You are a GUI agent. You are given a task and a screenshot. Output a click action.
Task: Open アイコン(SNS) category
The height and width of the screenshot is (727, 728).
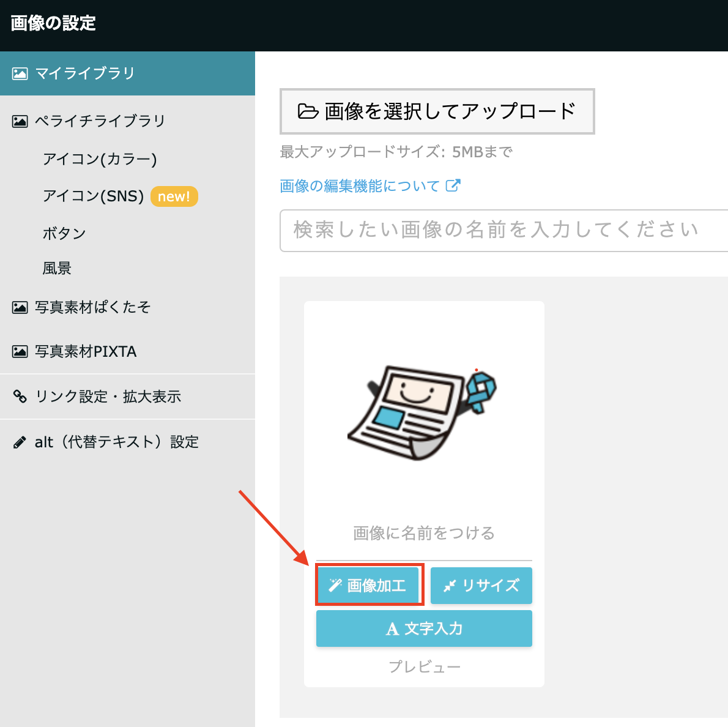[x=93, y=196]
